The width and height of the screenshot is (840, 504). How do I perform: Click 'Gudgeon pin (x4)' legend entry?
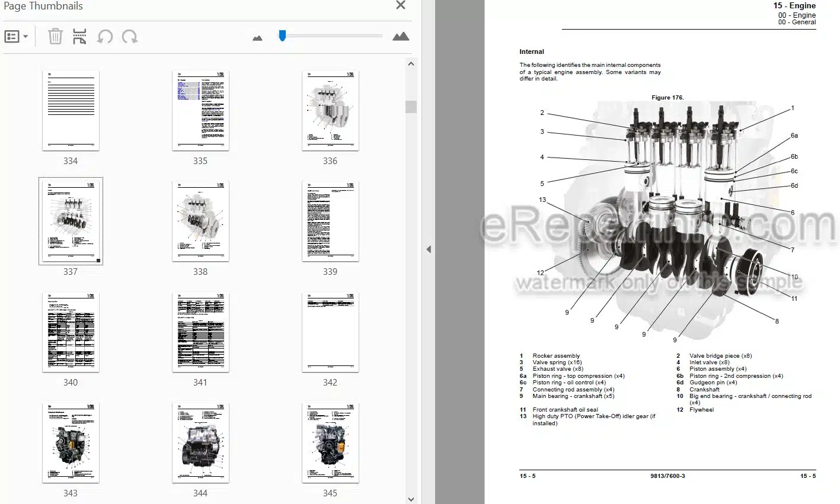tap(713, 383)
